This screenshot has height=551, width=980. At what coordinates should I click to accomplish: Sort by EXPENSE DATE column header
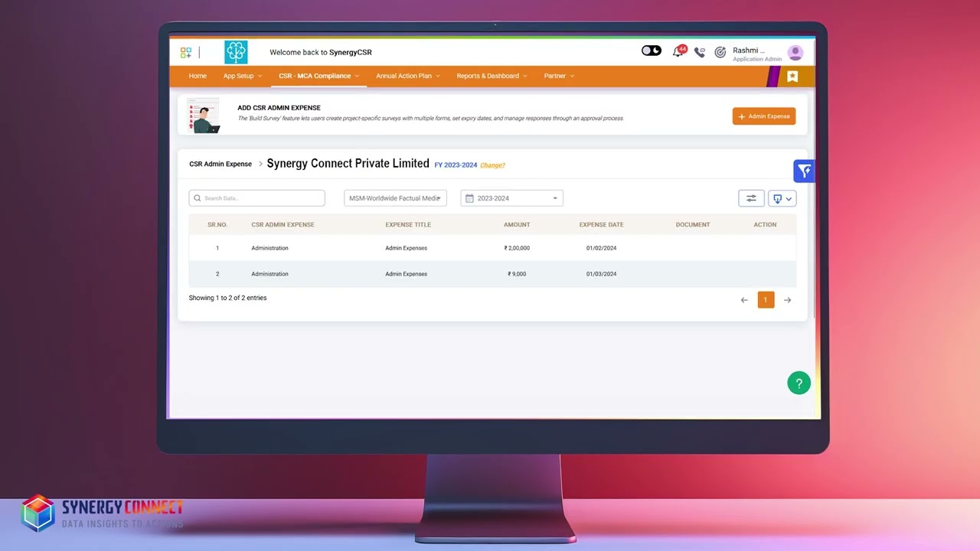click(601, 225)
